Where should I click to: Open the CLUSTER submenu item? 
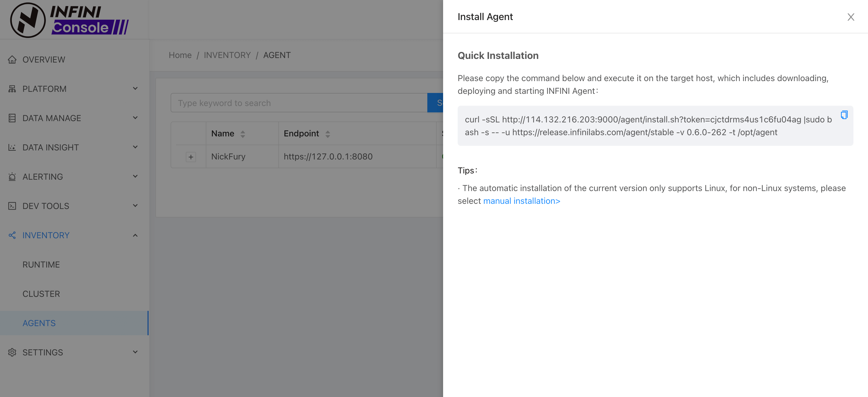pos(41,293)
